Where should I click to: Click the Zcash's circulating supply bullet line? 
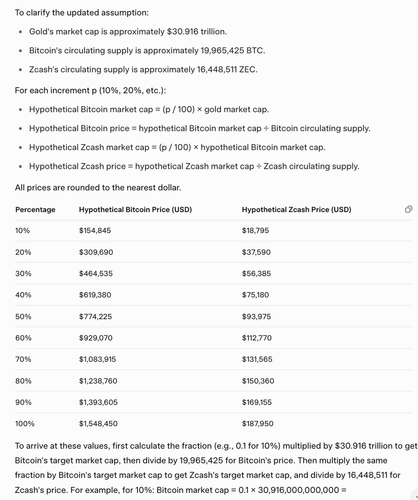click(x=143, y=70)
